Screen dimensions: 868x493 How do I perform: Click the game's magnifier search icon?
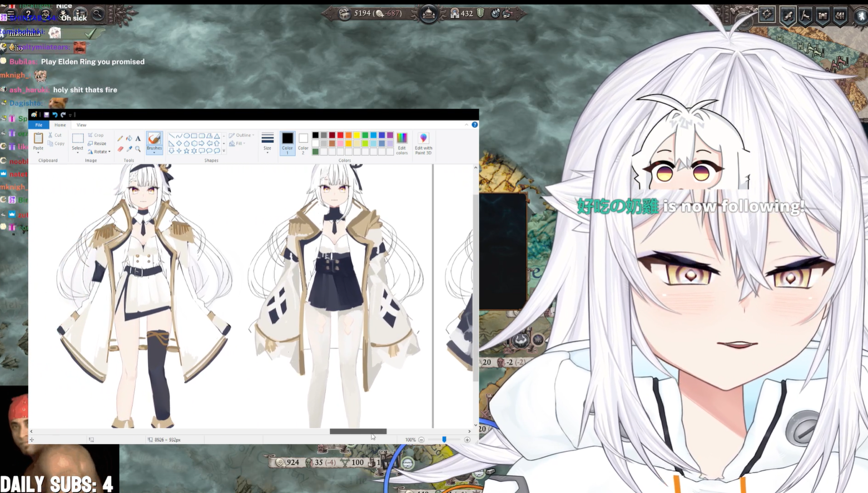97,14
